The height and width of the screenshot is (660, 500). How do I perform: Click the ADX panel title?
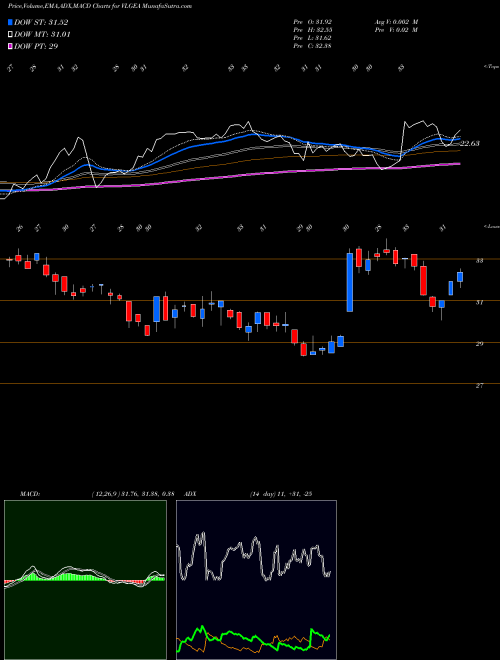[x=191, y=494]
